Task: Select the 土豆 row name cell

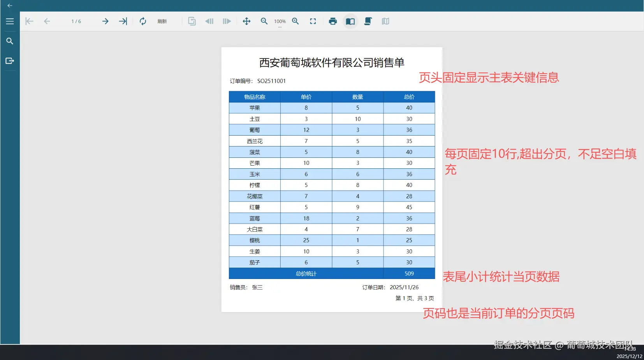Action: point(255,119)
